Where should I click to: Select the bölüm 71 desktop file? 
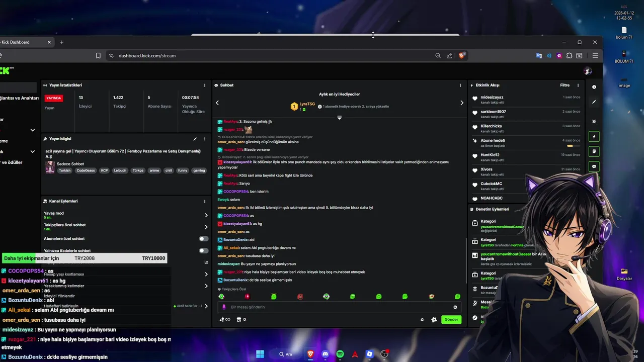coord(624,33)
